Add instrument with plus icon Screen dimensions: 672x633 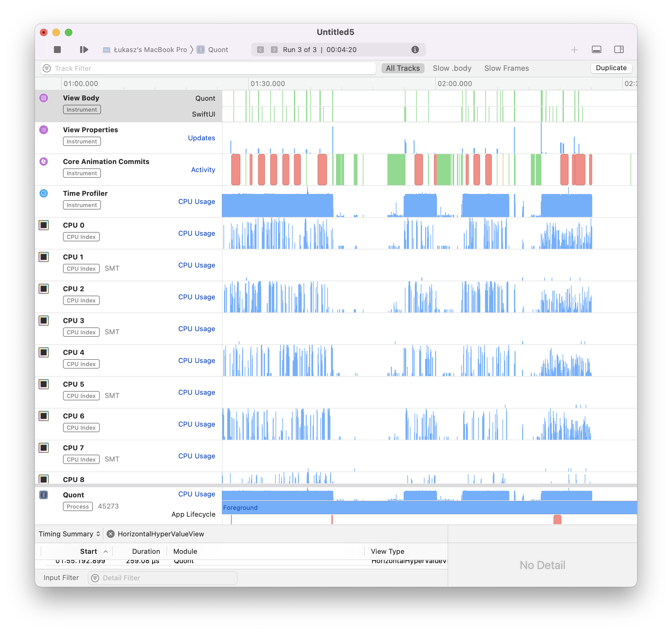574,50
